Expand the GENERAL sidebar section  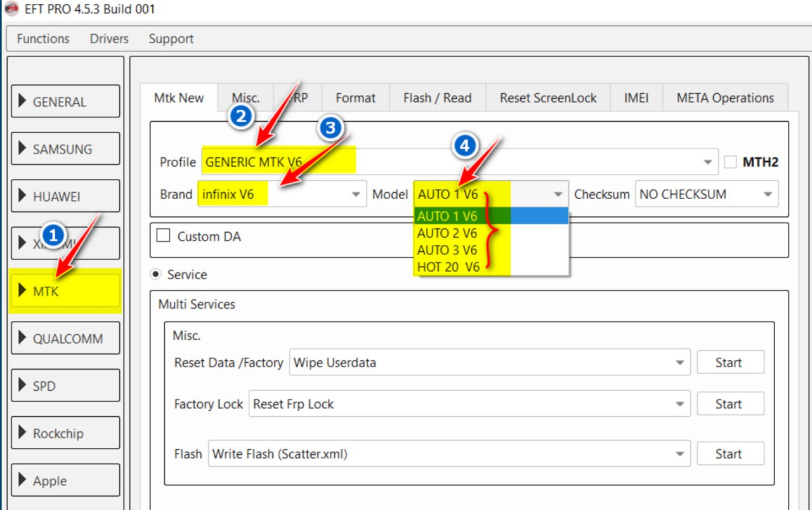coord(65,101)
